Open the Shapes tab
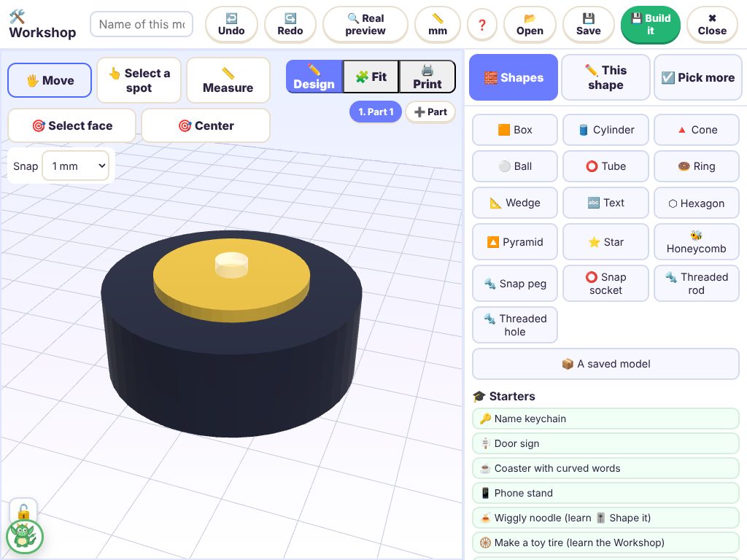Screen dimensions: 747x560 tap(513, 77)
